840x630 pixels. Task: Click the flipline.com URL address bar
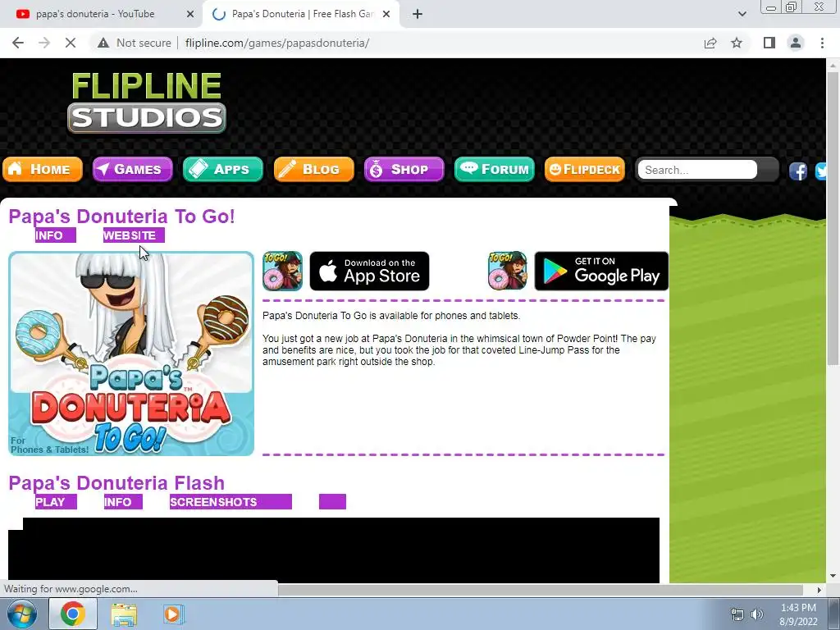tap(277, 43)
